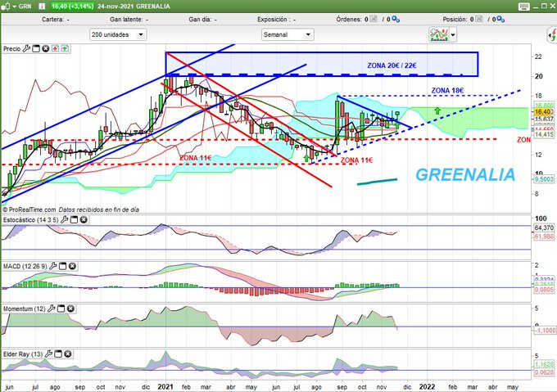The height and width of the screenshot is (392, 557).
Task: Click the Estocástico (14 3 5) label
Action: coord(30,220)
